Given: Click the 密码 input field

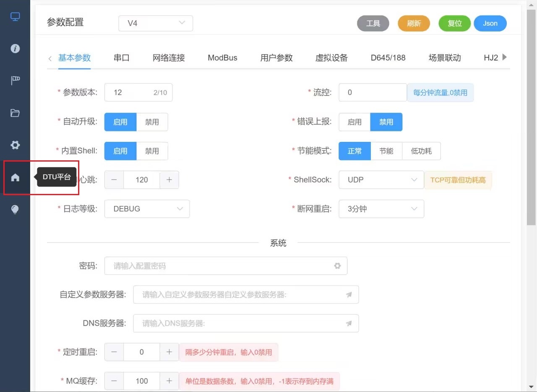Looking at the screenshot, I should pos(226,266).
